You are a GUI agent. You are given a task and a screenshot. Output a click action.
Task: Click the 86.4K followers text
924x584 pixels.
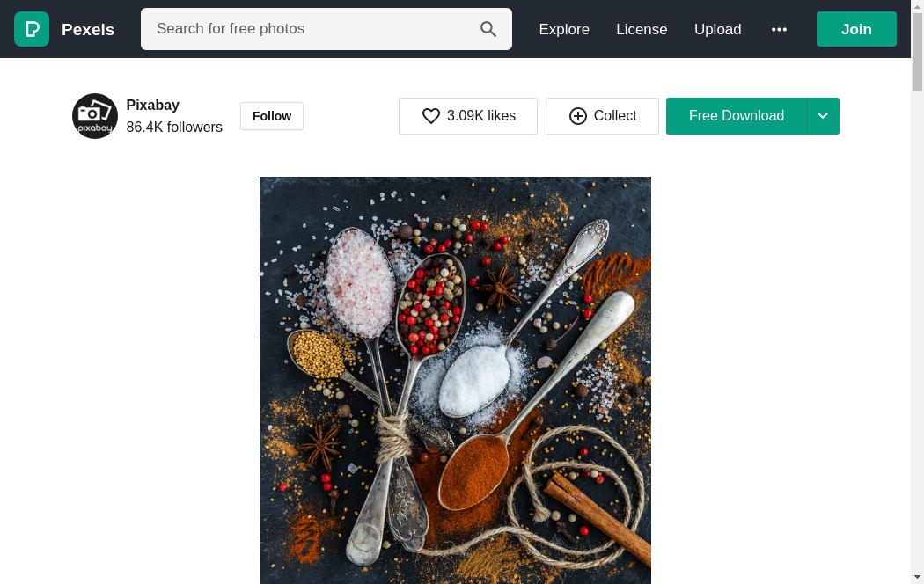[174, 128]
